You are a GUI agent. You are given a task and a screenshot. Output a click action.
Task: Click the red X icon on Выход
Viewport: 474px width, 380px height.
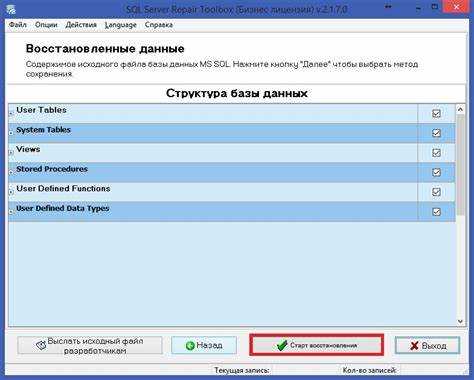(x=414, y=346)
